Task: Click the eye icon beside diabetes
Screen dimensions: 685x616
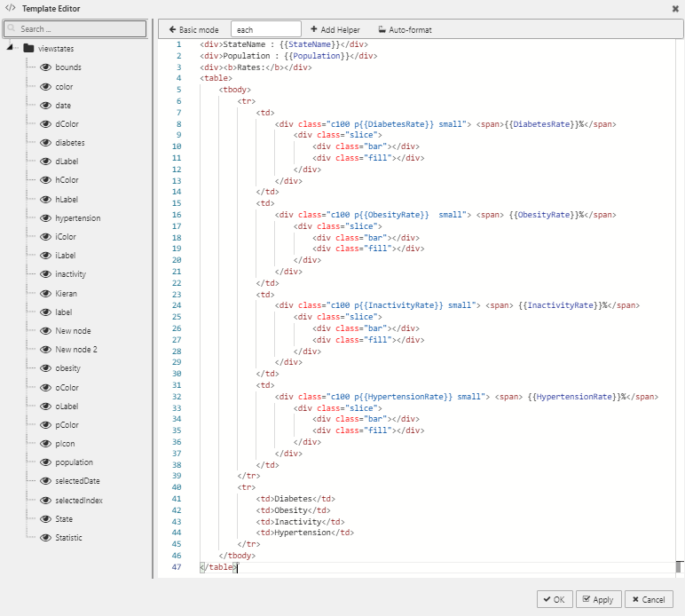Action: (x=46, y=143)
